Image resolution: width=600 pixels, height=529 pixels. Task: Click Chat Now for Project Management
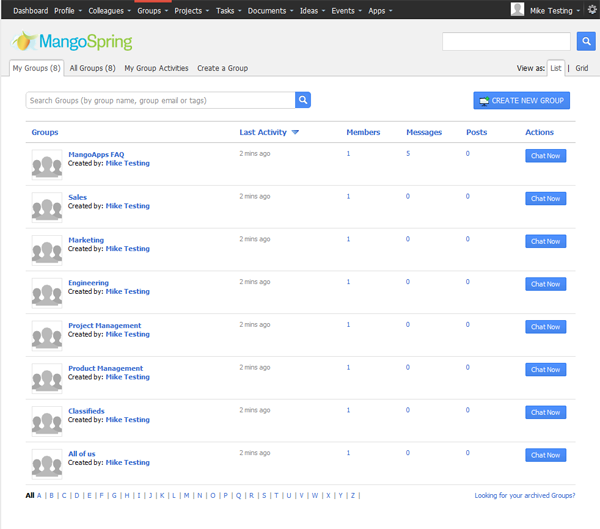(x=545, y=327)
